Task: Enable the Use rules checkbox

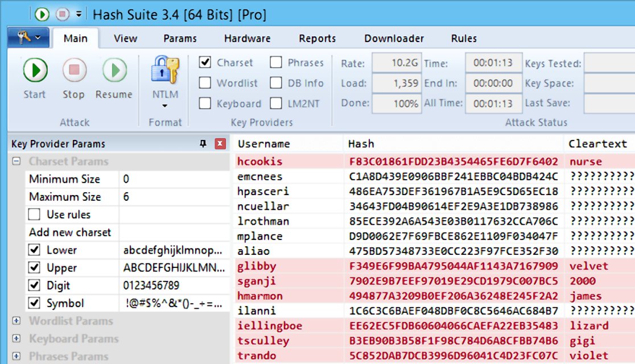Action: click(35, 214)
